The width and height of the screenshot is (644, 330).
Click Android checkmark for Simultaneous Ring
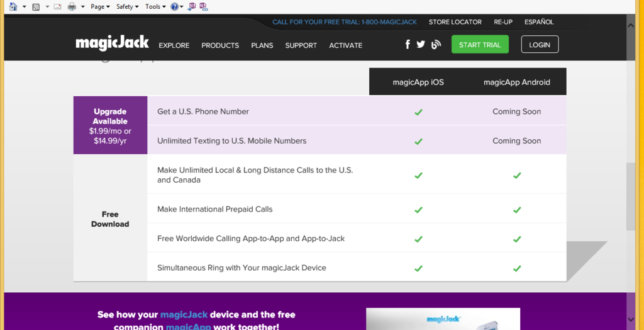[517, 268]
